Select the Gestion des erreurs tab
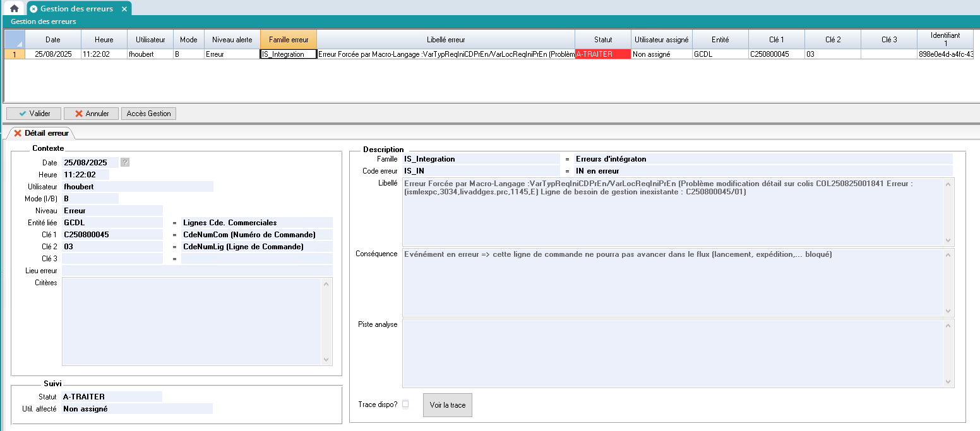The height and width of the screenshot is (431, 980). 76,9
